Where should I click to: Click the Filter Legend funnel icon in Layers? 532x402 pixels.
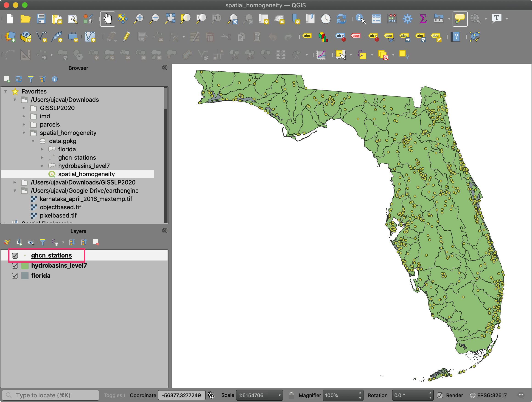click(x=42, y=242)
